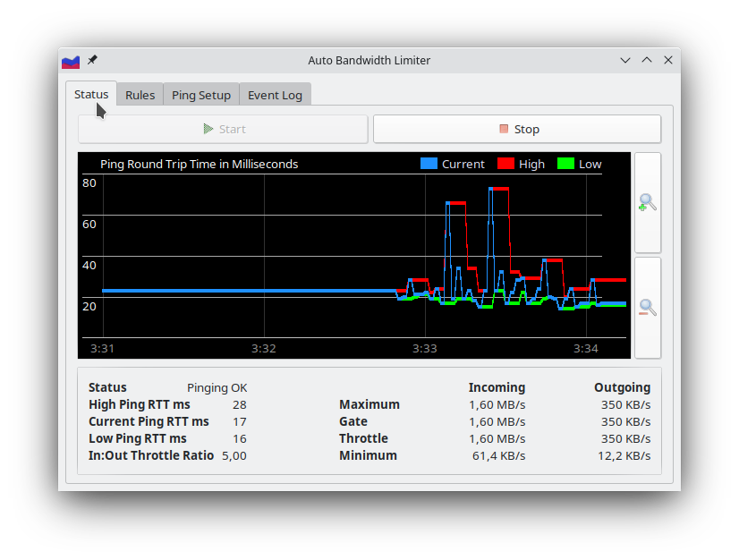Click the Start button
The width and height of the screenshot is (739, 560).
pos(223,128)
